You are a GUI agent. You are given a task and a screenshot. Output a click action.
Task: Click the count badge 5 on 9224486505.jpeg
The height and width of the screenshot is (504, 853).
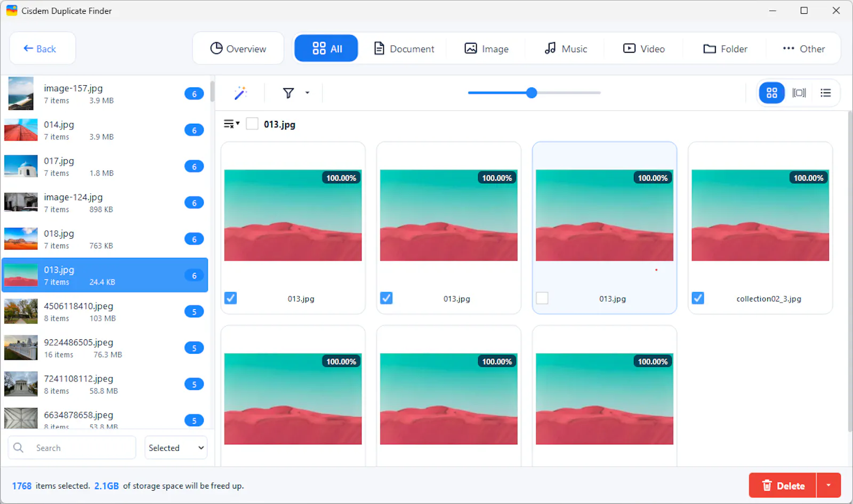click(x=194, y=348)
